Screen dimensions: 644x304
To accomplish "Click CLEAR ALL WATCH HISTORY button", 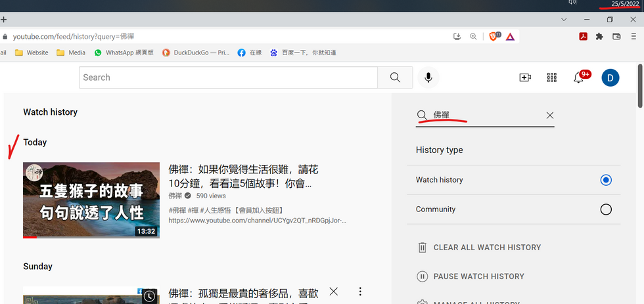I will [487, 248].
